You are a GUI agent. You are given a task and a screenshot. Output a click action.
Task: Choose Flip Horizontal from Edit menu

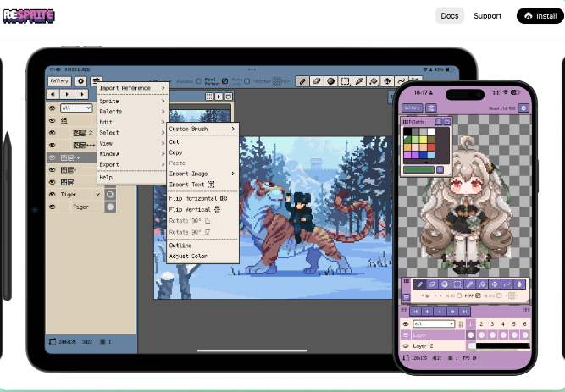point(197,198)
